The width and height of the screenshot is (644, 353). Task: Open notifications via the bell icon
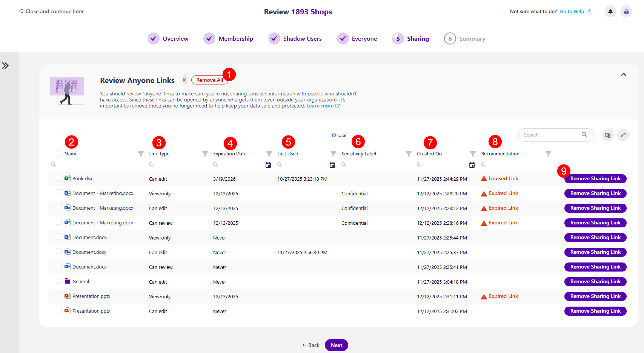[610, 11]
